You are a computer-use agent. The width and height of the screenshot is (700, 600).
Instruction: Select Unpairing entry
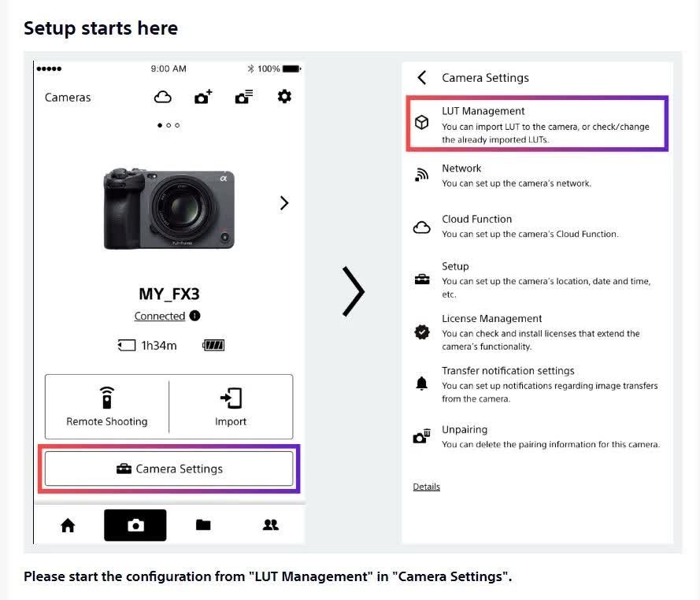537,436
